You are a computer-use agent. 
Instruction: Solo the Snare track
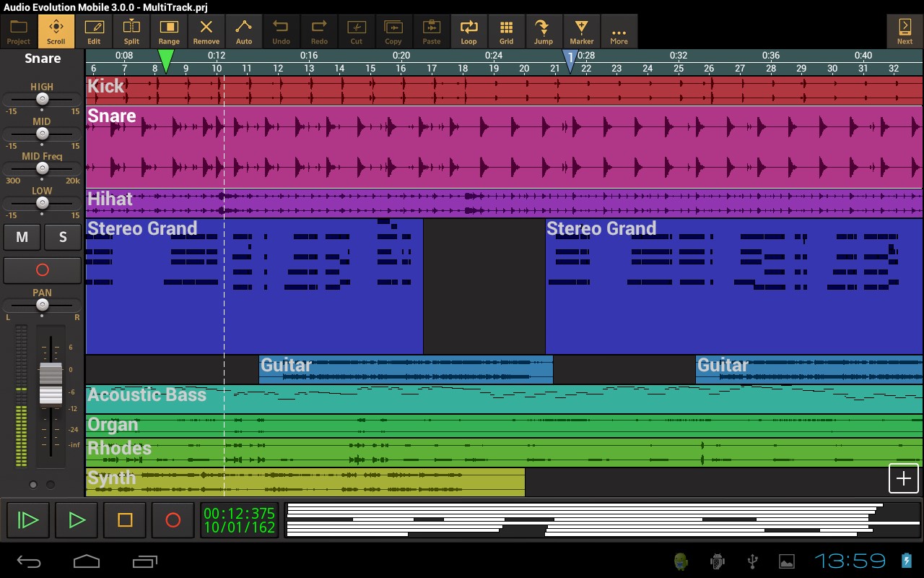coord(62,237)
